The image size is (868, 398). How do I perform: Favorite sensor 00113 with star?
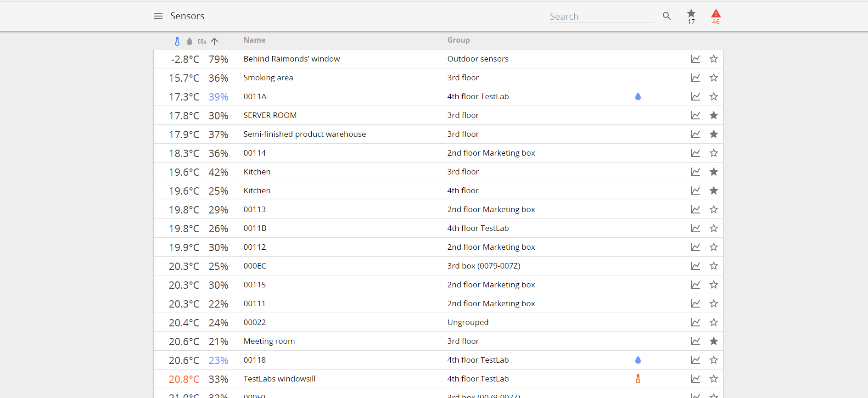[x=714, y=209]
